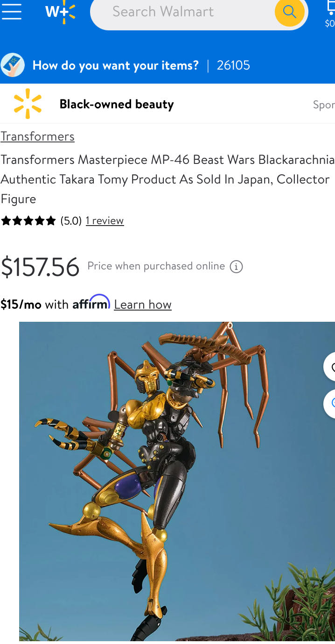This screenshot has height=644, width=335.
Task: Click the partially visible sponsored label
Action: 324,105
